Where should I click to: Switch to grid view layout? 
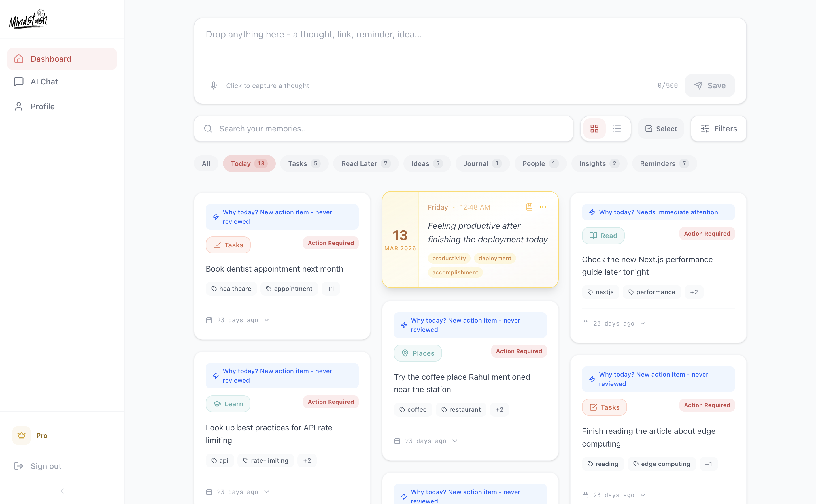[x=594, y=129]
